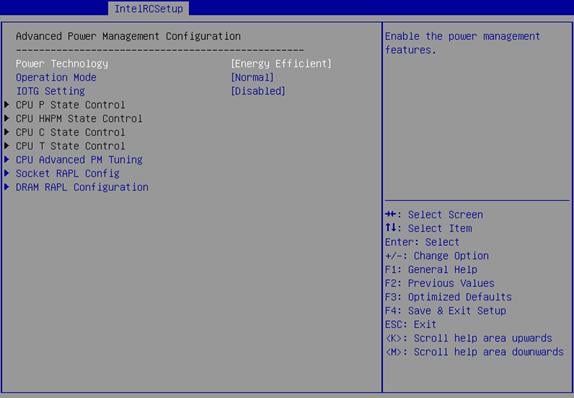The image size is (574, 398).
Task: Click the arrow beside CPU T State Control
Action: (x=7, y=146)
